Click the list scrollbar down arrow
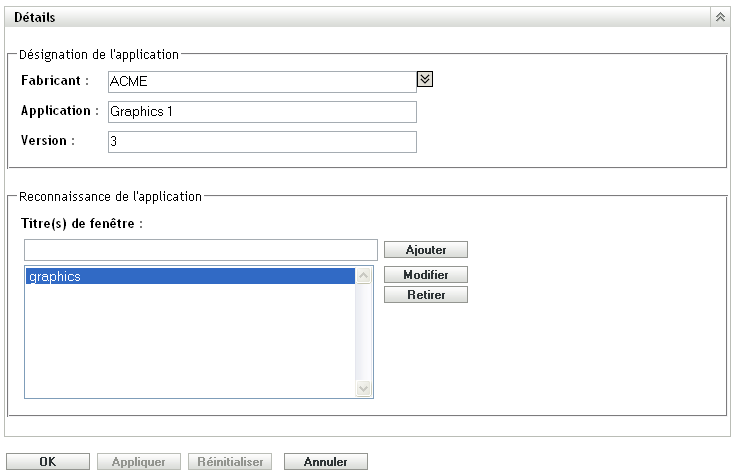740x476 pixels. click(364, 389)
